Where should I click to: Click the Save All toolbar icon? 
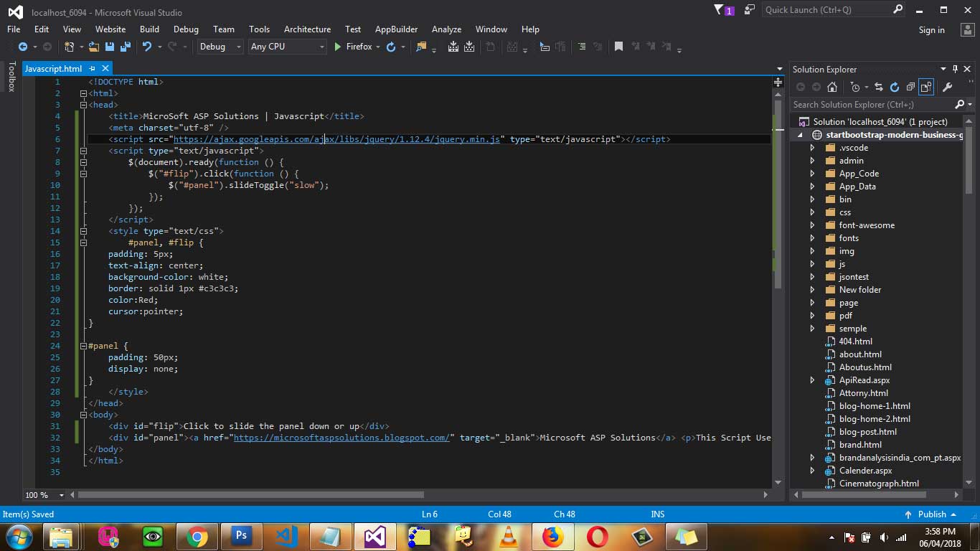pyautogui.click(x=126, y=47)
